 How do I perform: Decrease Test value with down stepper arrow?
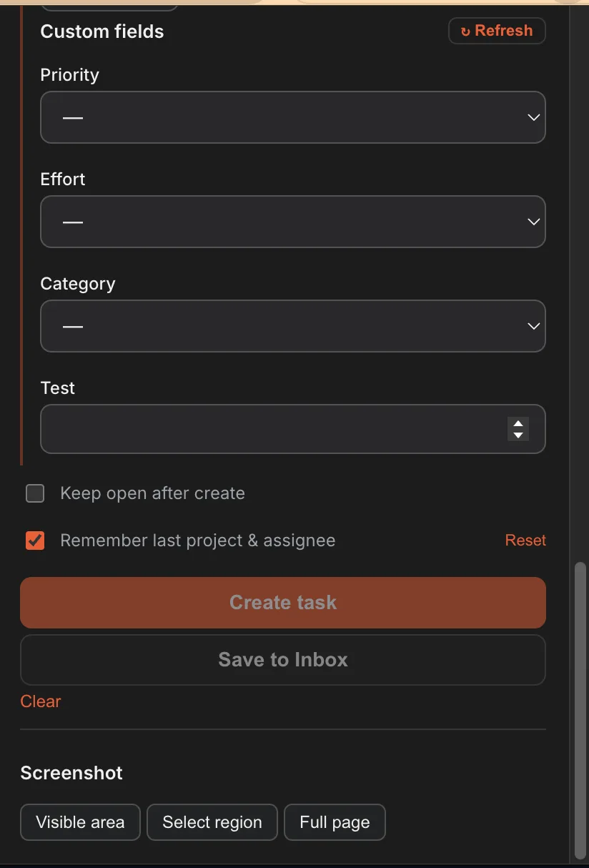click(518, 435)
